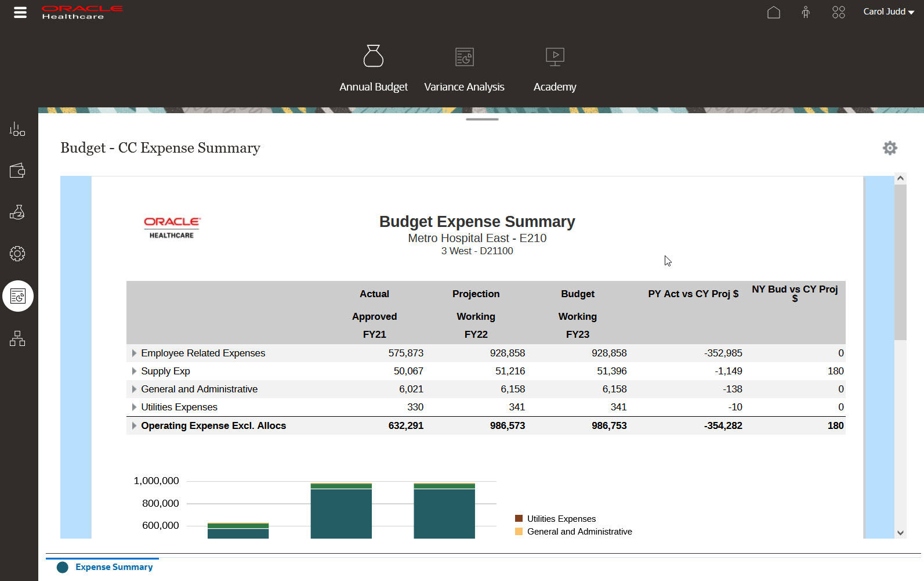Open the sidebar gear settings icon
Image resolution: width=924 pixels, height=581 pixels.
tap(17, 254)
